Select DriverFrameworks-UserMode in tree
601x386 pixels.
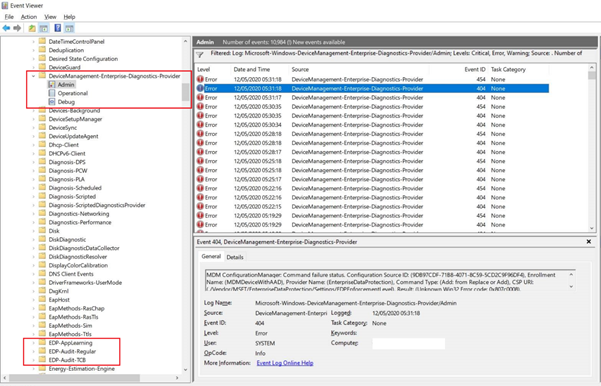[85, 283]
